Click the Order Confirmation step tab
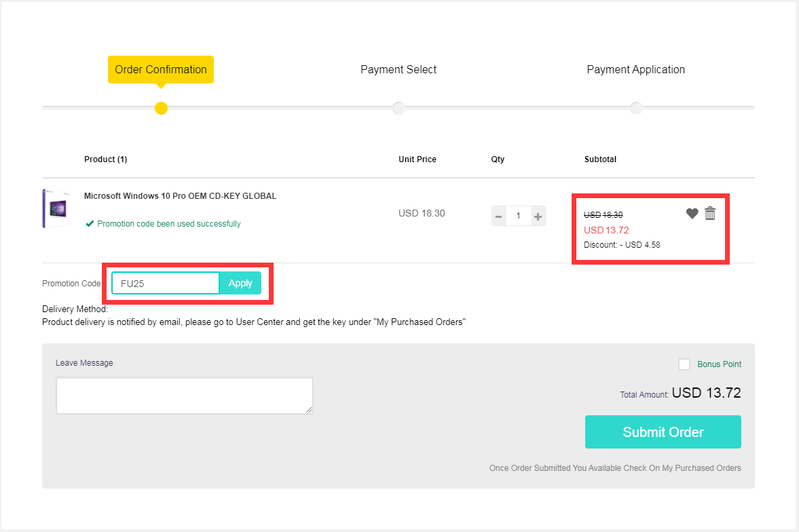Viewport: 799px width, 532px height. point(161,69)
